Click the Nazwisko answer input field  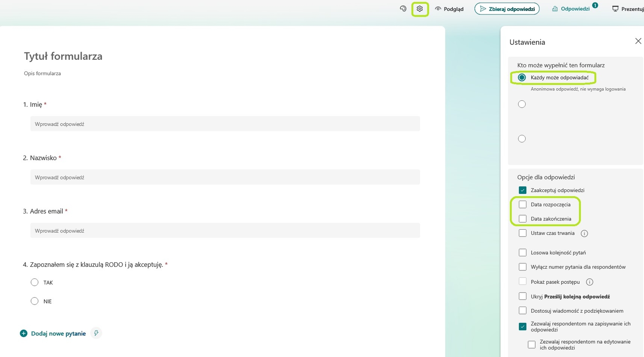(225, 177)
